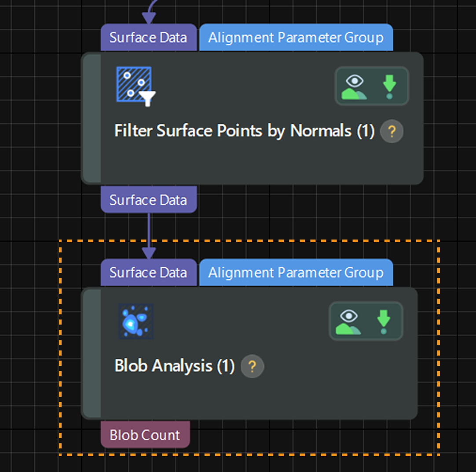The image size is (476, 472).
Task: Select the incoming arrow above Filter Surface Points
Action: pyautogui.click(x=149, y=13)
